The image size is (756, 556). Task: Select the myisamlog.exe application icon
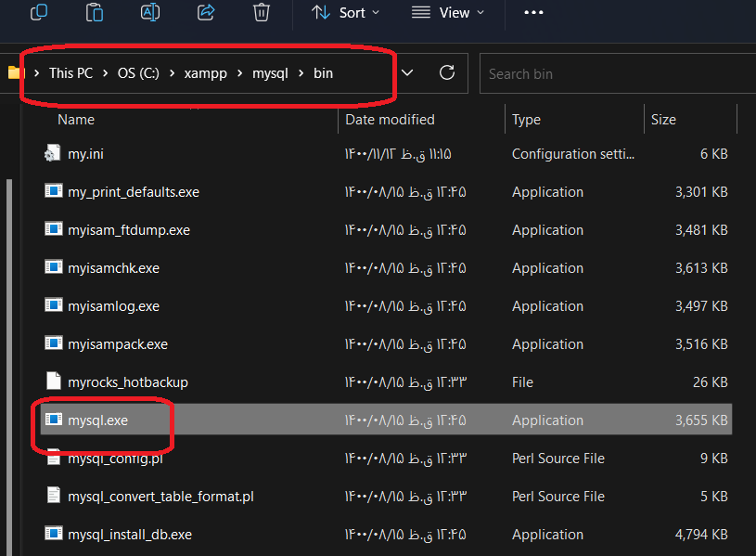54,305
